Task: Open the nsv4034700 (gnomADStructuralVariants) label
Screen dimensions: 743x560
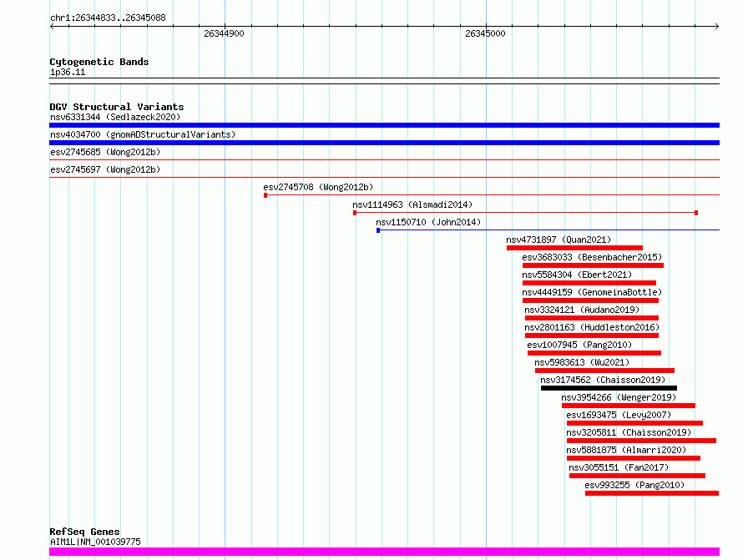Action: click(143, 134)
